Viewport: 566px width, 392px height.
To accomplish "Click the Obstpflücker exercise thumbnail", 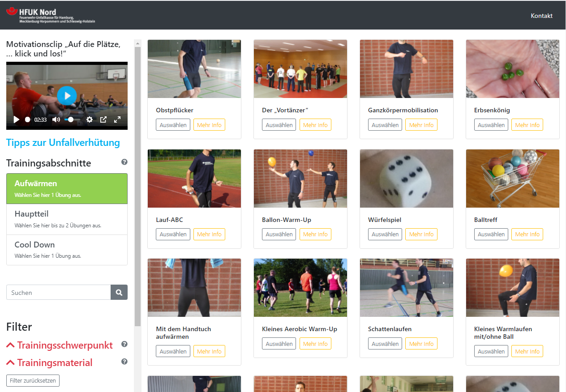I will click(194, 69).
